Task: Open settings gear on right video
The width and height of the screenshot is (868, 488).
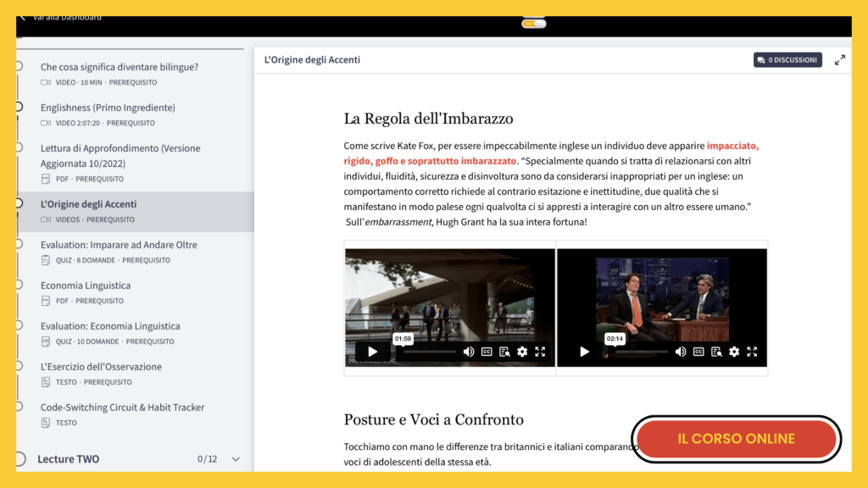Action: coord(734,352)
